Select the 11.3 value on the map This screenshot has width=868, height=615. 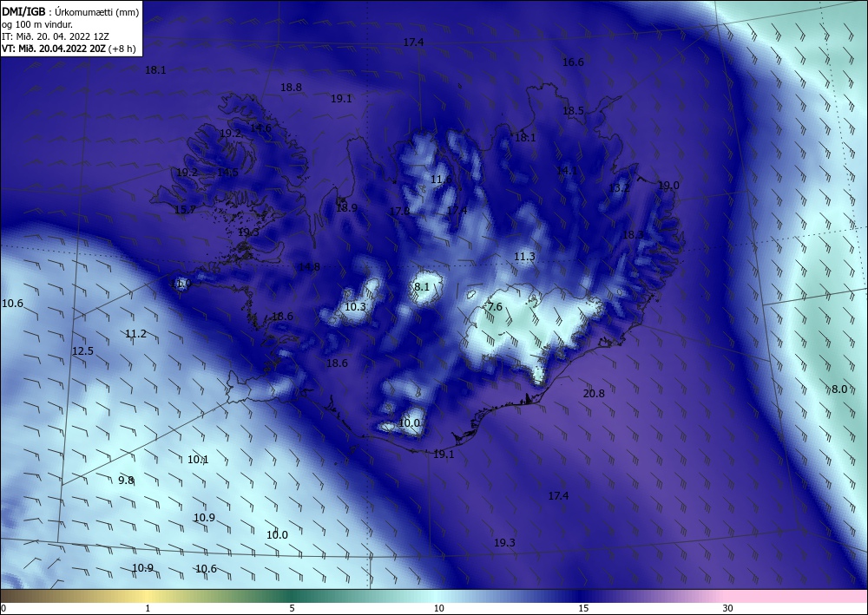(x=524, y=257)
